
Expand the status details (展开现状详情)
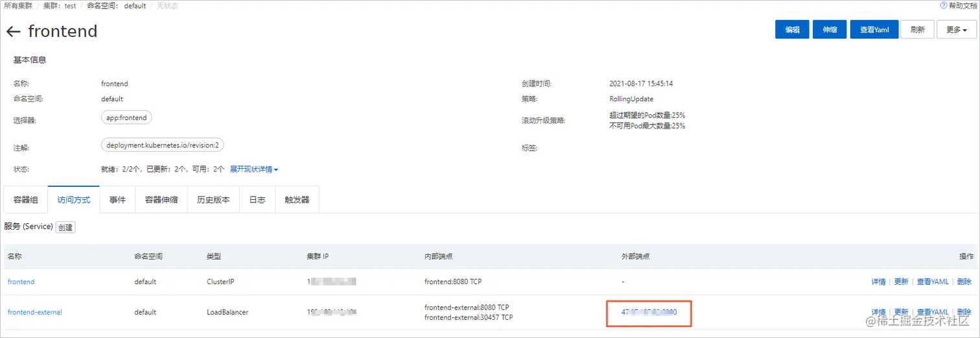coord(254,169)
